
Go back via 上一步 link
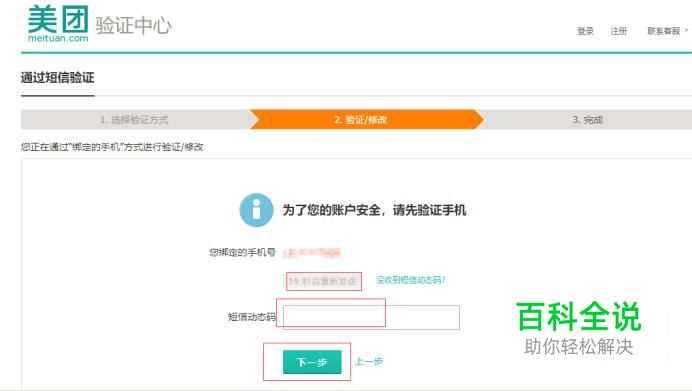(369, 361)
